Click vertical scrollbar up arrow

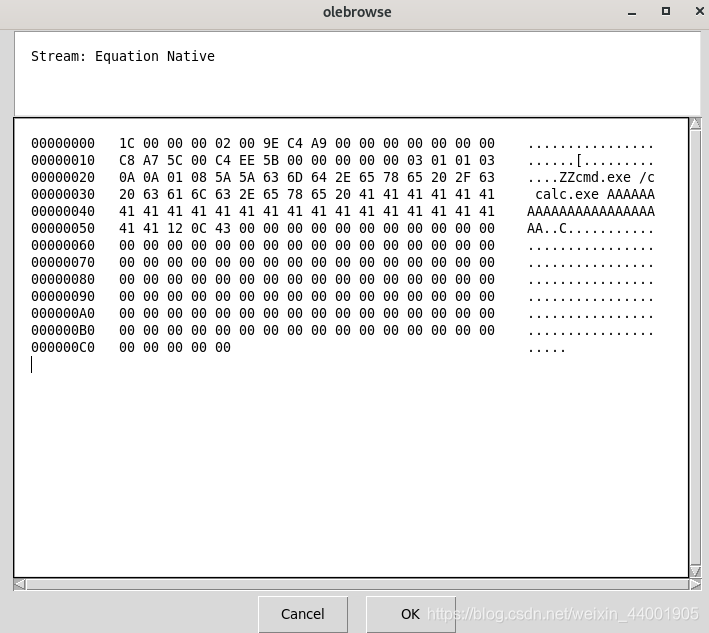point(695,123)
